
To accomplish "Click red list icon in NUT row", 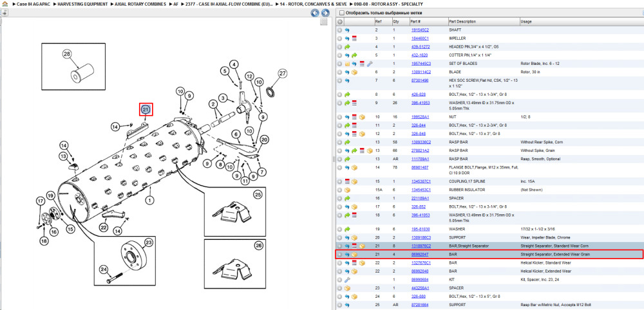I will coord(354,117).
